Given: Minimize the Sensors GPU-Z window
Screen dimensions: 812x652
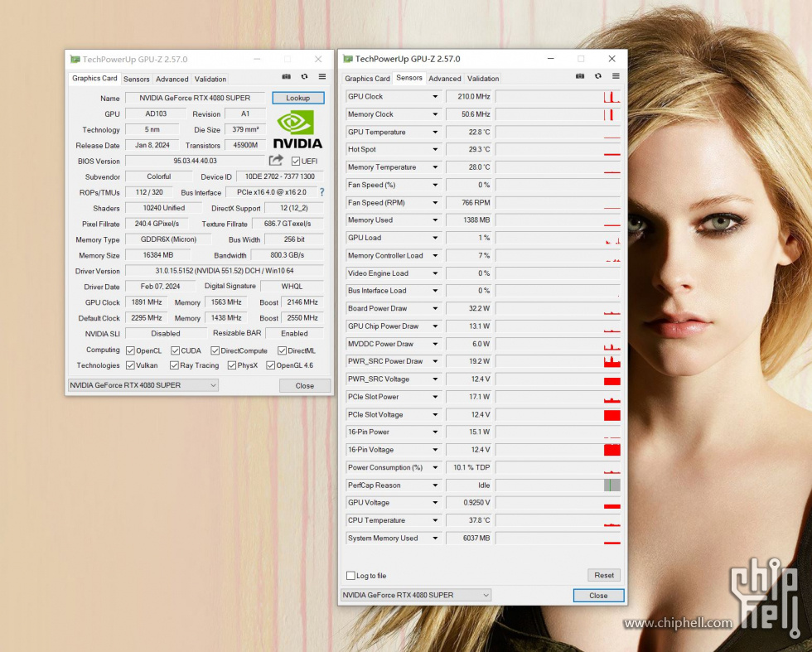Looking at the screenshot, I should [x=551, y=59].
